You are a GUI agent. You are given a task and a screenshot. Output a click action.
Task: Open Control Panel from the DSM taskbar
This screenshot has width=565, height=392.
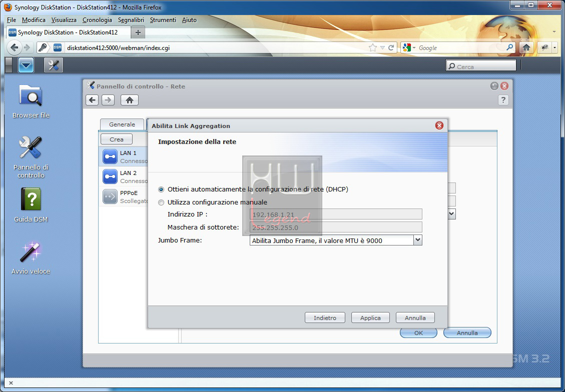pyautogui.click(x=54, y=65)
